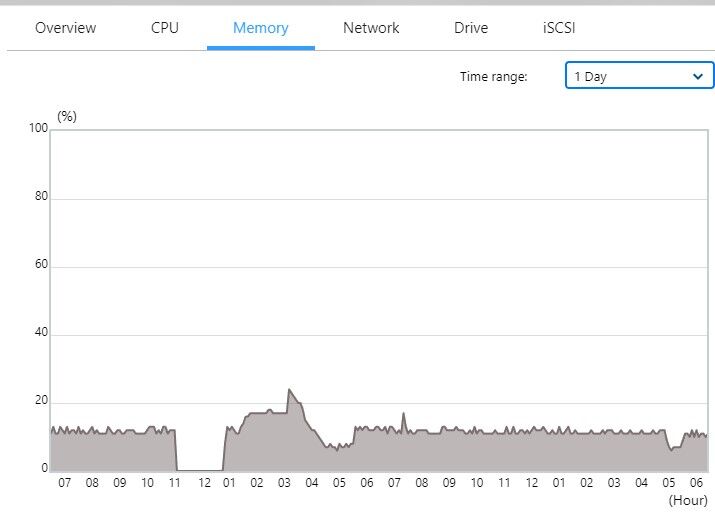Click the '20' y-axis label
Image resolution: width=715 pixels, height=515 pixels.
(41, 401)
